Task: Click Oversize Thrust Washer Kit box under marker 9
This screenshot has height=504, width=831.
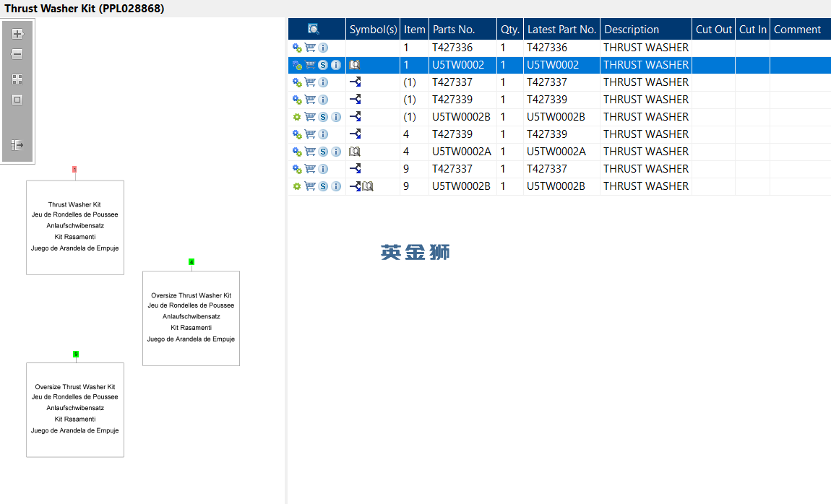Action: [75, 409]
